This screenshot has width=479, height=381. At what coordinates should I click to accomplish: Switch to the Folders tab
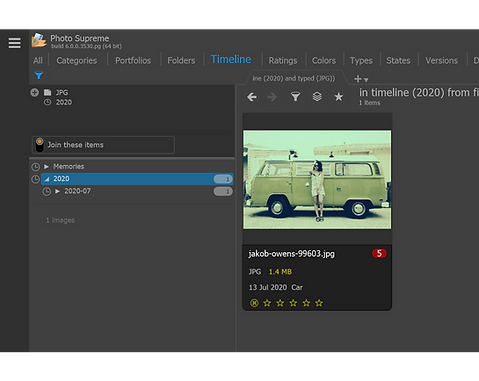coord(181,60)
